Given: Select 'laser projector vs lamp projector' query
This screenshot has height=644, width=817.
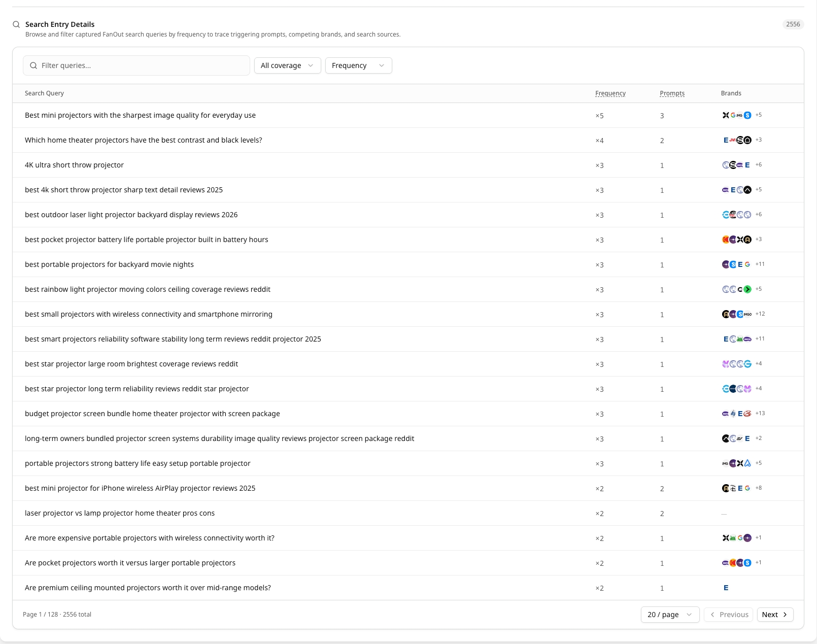Looking at the screenshot, I should click(120, 513).
